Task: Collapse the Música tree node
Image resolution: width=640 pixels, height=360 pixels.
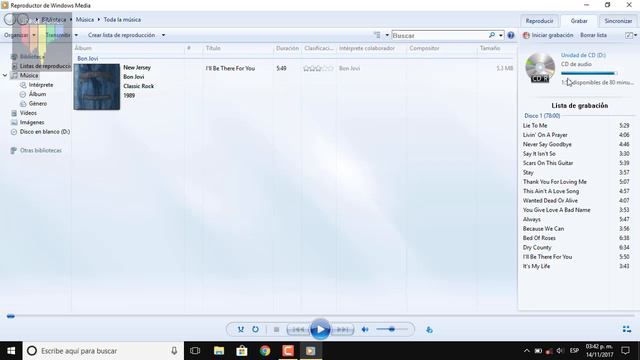Action: (5, 76)
